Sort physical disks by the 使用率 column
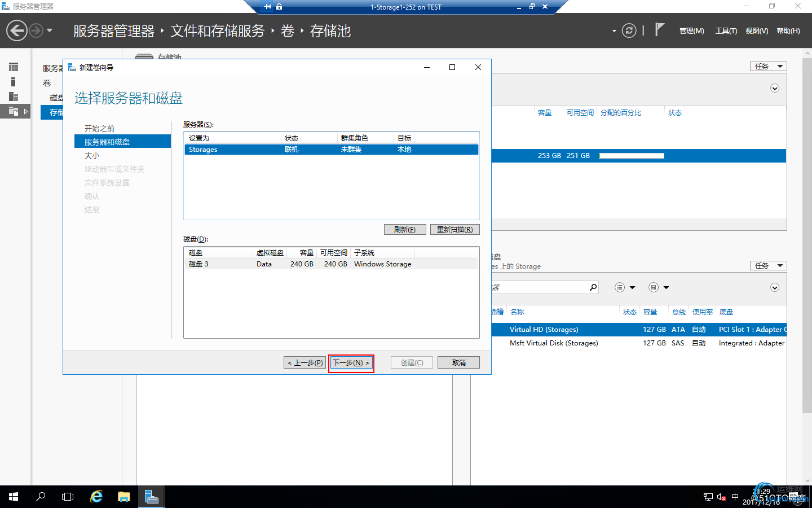 coord(703,312)
